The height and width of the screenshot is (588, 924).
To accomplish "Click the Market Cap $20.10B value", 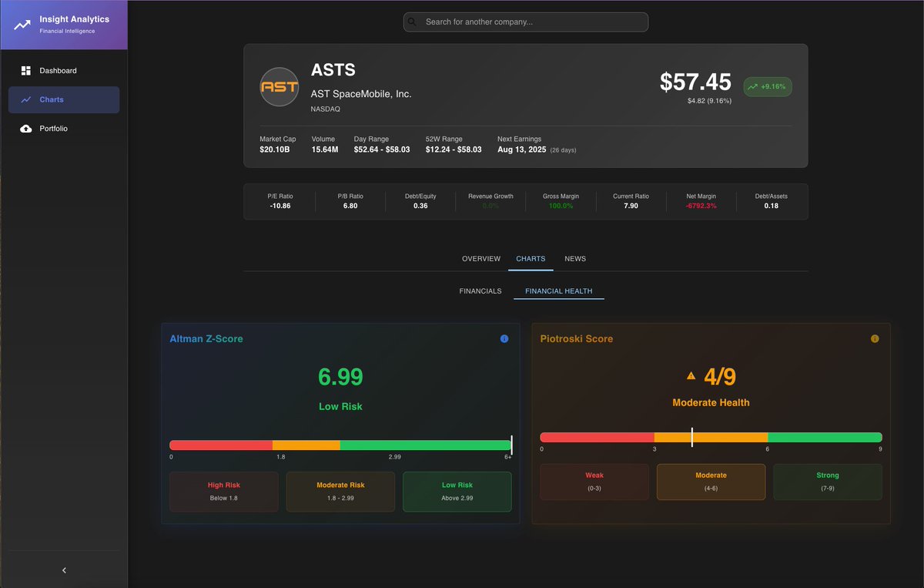I will [x=275, y=150].
